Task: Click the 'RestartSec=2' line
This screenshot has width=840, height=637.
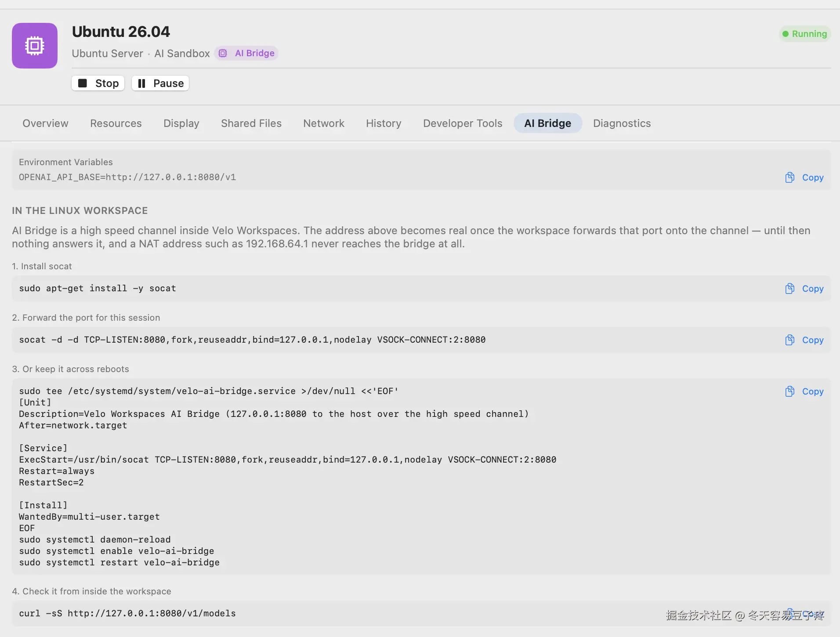Action: [x=51, y=482]
